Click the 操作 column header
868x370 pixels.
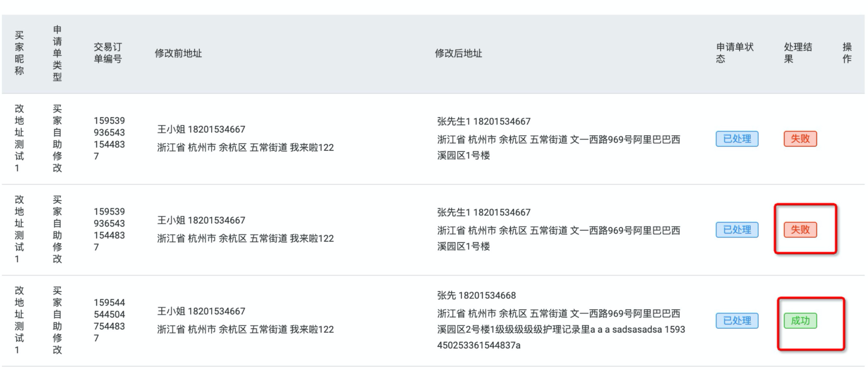(x=847, y=53)
